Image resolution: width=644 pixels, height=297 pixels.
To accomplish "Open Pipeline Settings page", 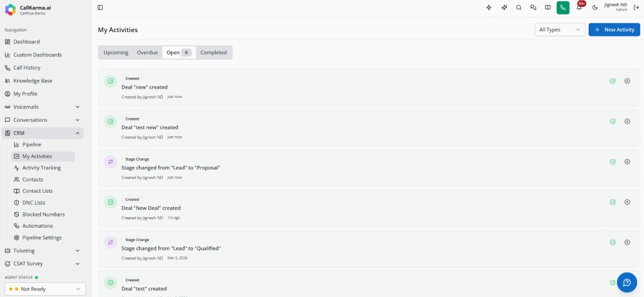I will pyautogui.click(x=43, y=237).
